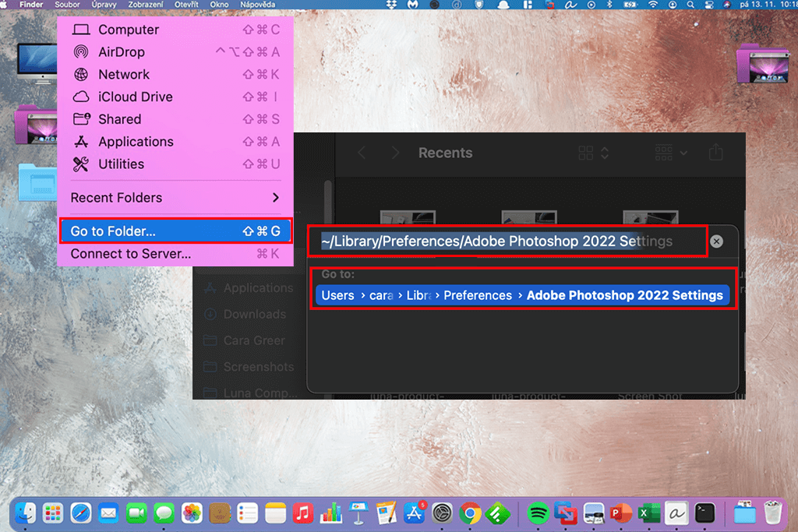
Task: Open Photos app in the Dock
Action: pyautogui.click(x=192, y=513)
